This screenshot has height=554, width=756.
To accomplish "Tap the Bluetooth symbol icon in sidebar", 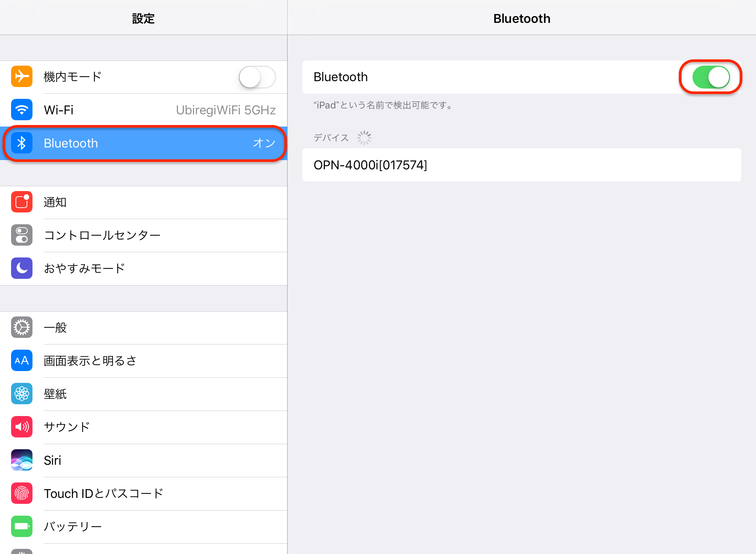I will (x=22, y=143).
